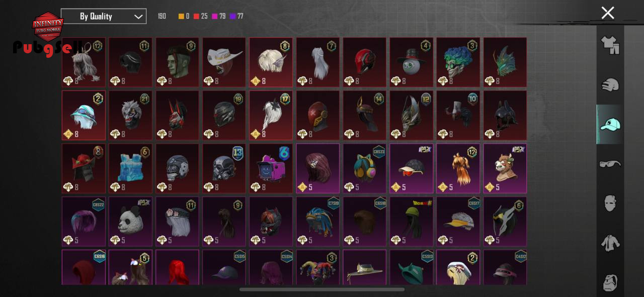Choose the blue ice vest headgear item
The height and width of the screenshot is (297, 644).
click(x=130, y=168)
